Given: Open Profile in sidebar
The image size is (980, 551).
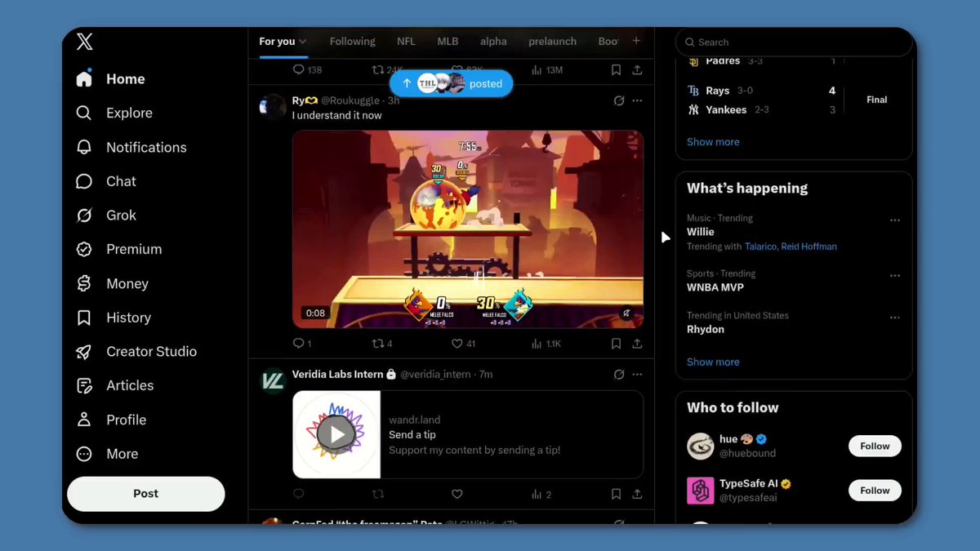Looking at the screenshot, I should point(110,420).
